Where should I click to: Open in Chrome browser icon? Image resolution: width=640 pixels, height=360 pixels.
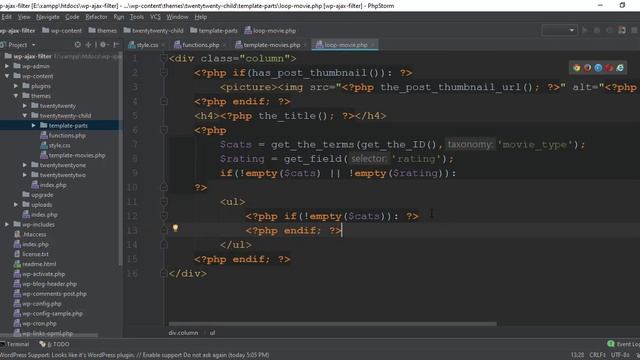pos(576,68)
